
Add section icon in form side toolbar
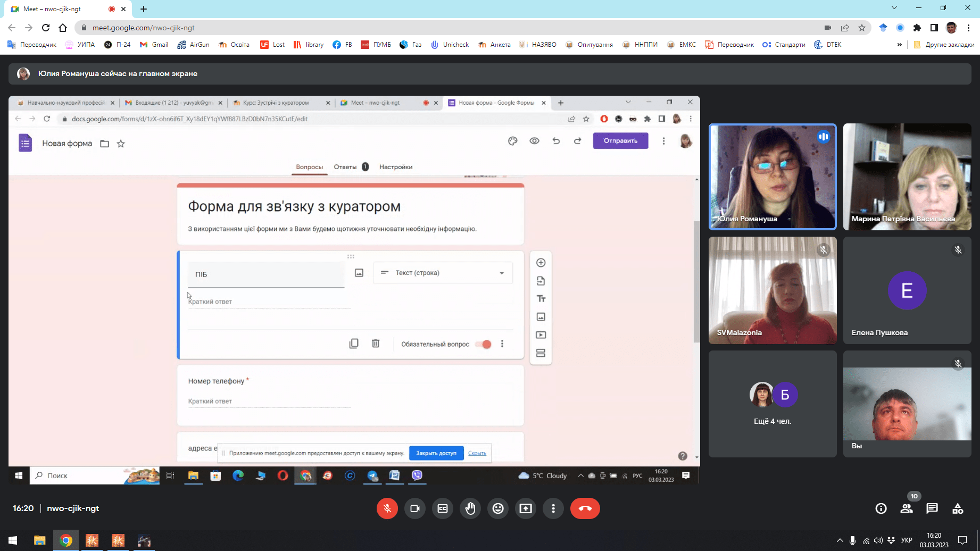tap(541, 353)
